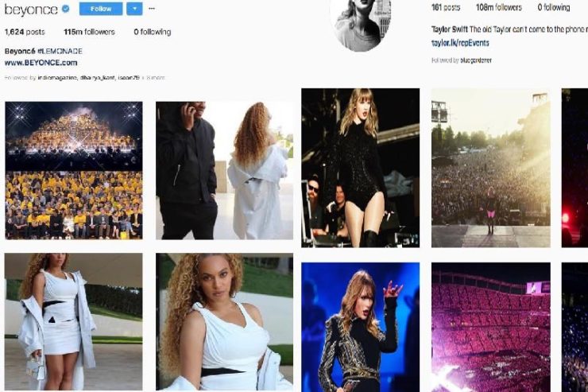The height and width of the screenshot is (392, 588).
Task: Open the stadium pyramid stage performance photo
Action: pyautogui.click(x=73, y=170)
